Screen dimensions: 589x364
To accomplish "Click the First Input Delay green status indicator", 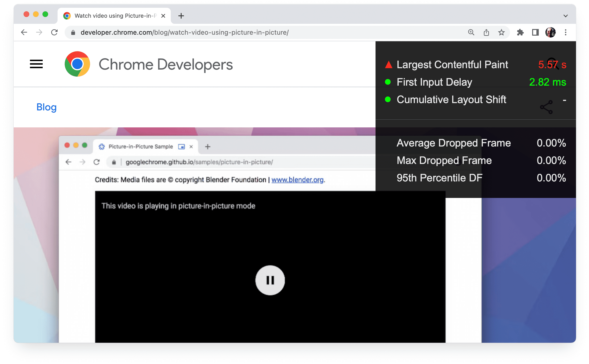I will pos(387,82).
